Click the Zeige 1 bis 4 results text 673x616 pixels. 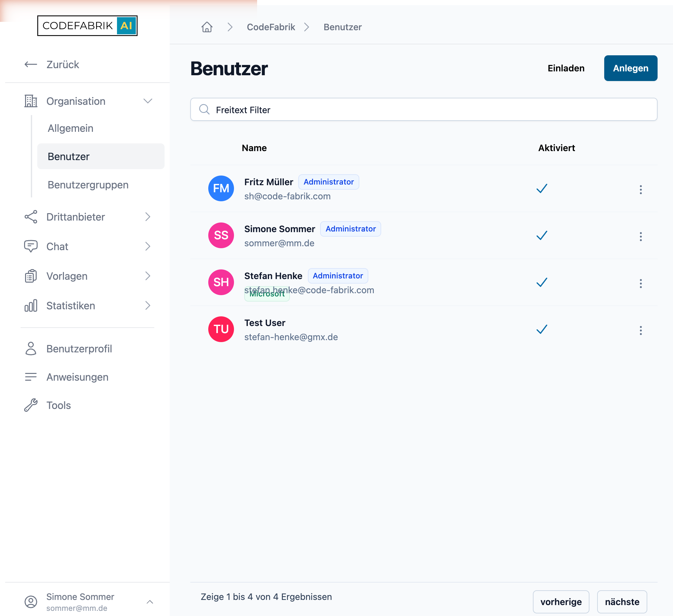[x=266, y=597]
